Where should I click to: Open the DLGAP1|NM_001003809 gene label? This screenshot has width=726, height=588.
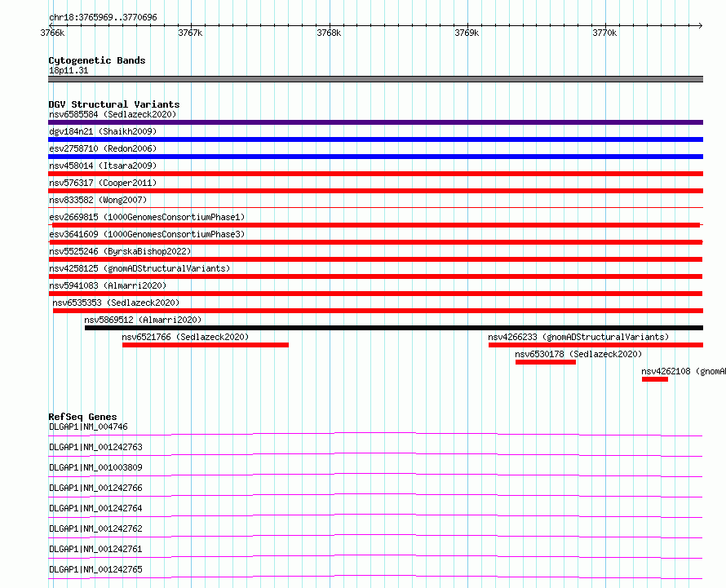(95, 467)
